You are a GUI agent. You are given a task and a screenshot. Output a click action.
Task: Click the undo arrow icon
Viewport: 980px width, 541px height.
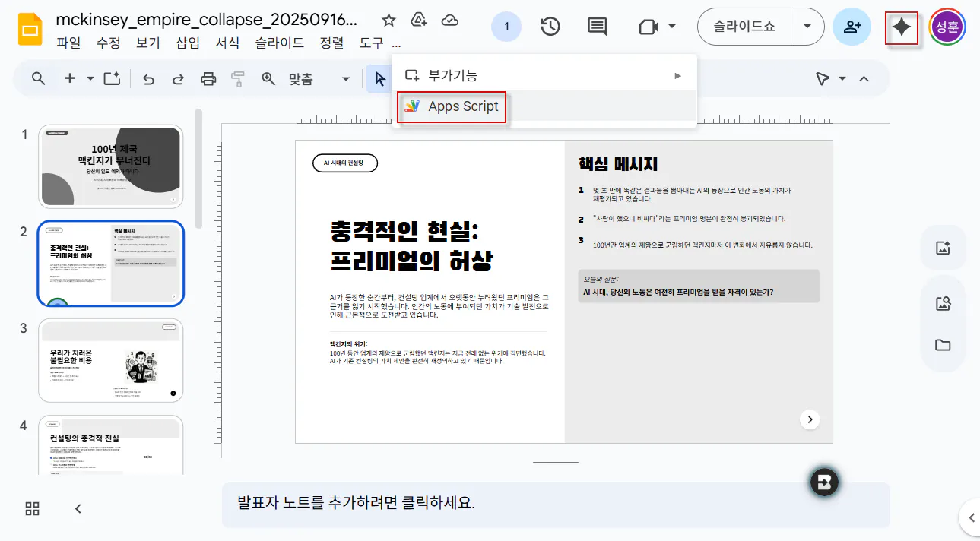pos(149,78)
